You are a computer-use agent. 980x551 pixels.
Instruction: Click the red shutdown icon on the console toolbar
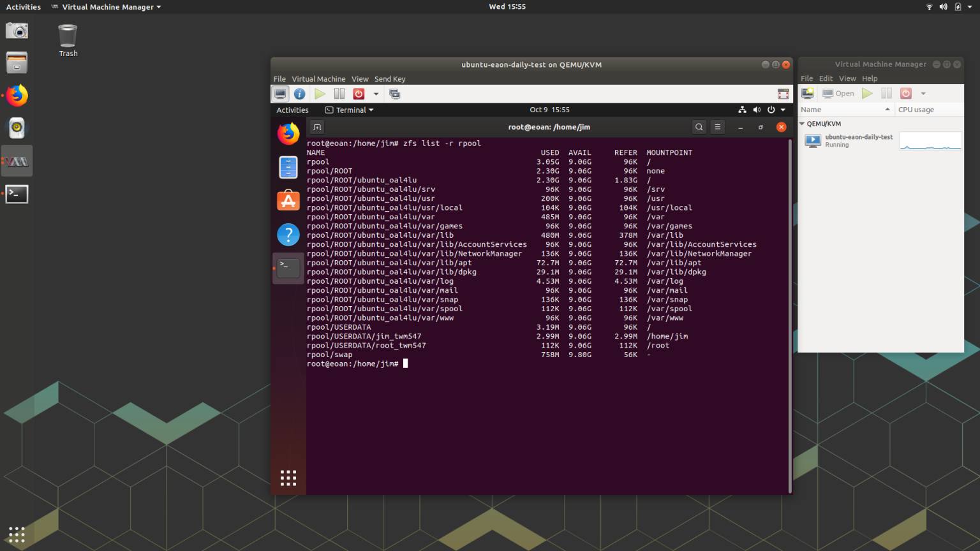point(359,93)
